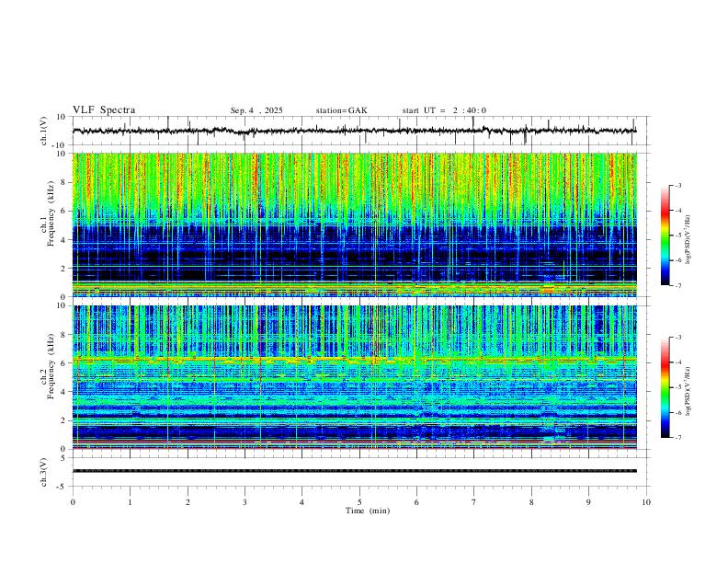Click the "station=GAK" label
728x563 pixels.
click(341, 110)
